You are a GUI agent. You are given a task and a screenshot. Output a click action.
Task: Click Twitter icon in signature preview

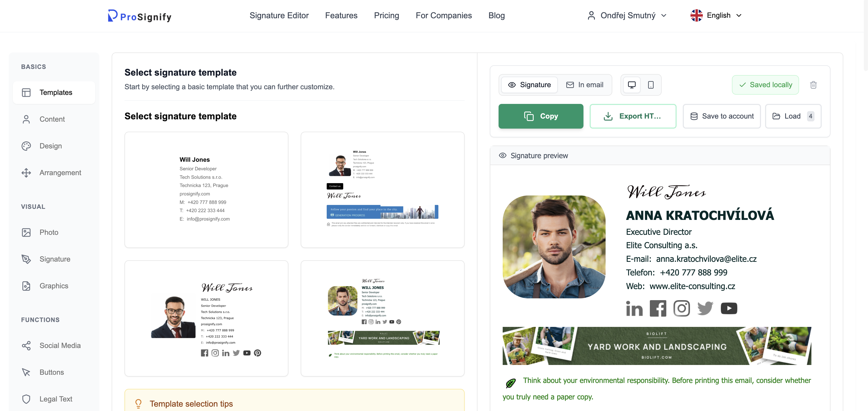click(705, 308)
